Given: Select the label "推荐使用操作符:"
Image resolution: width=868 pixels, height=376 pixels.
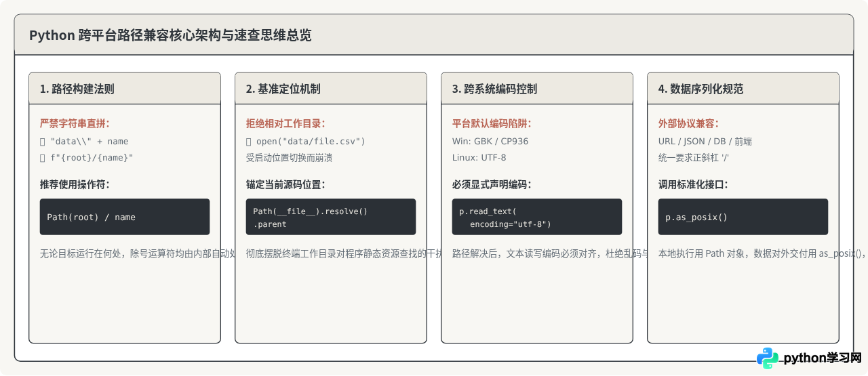Looking at the screenshot, I should pos(75,184).
